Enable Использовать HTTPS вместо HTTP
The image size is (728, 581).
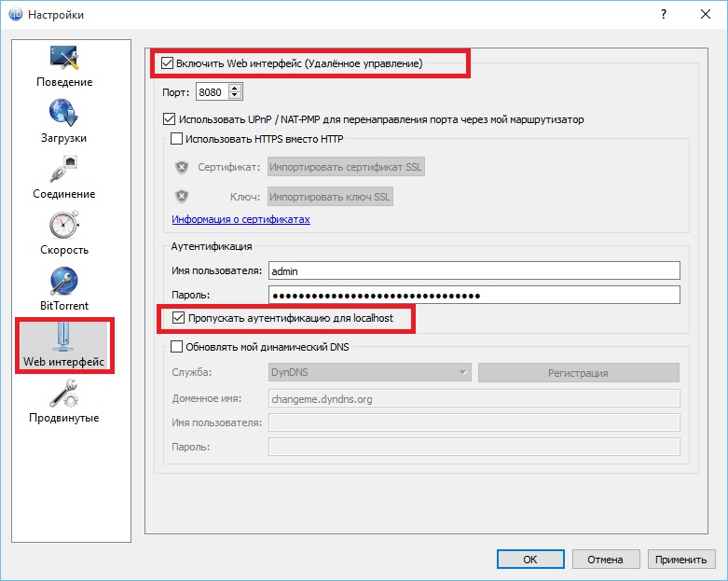177,140
